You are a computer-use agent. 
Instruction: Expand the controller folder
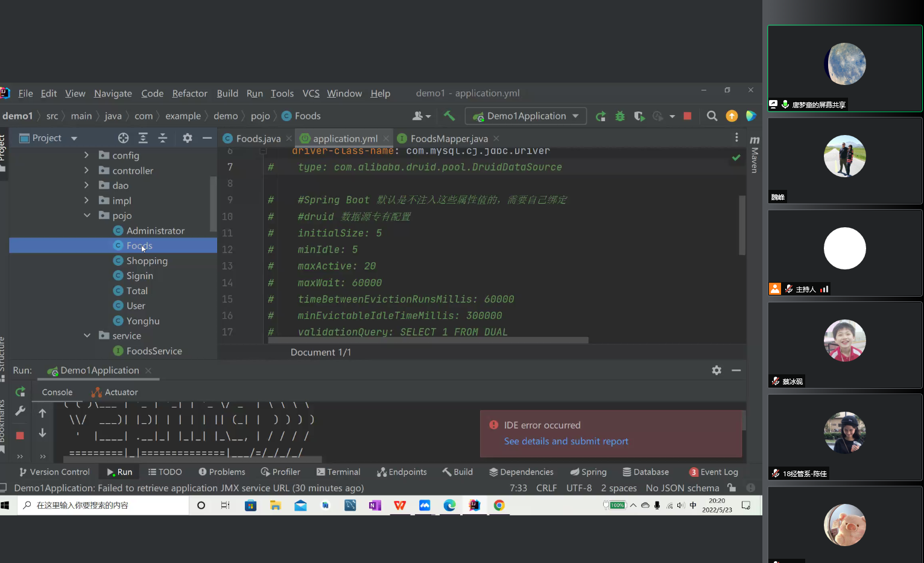(86, 171)
